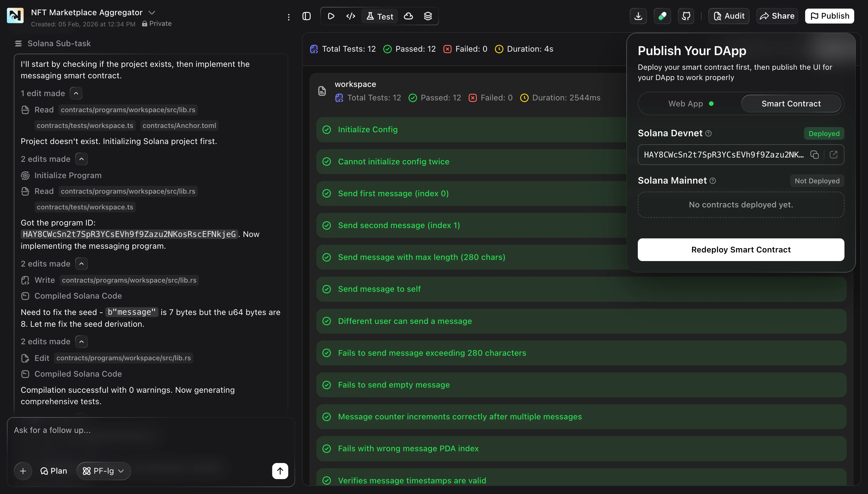Click the cloud deploy icon next to Test

click(408, 16)
